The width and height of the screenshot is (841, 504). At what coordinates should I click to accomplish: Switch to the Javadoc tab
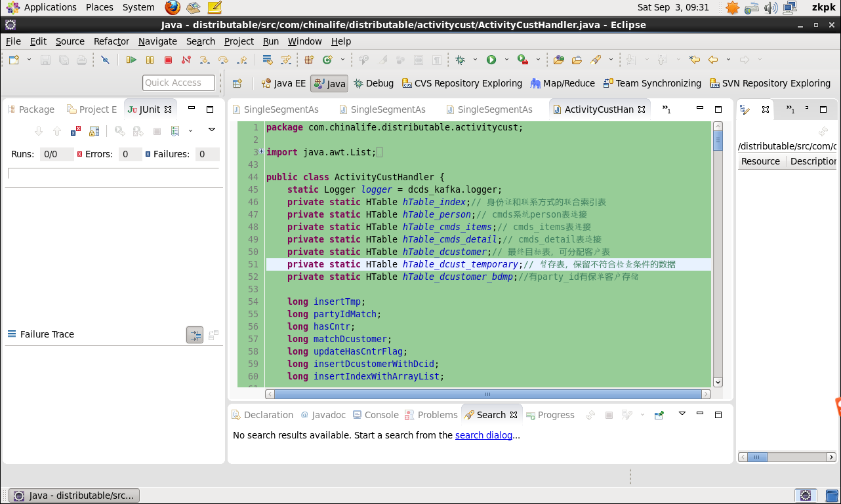(323, 415)
